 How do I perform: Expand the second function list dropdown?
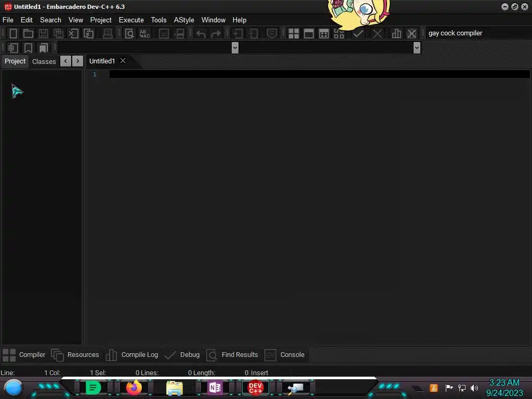tap(417, 48)
